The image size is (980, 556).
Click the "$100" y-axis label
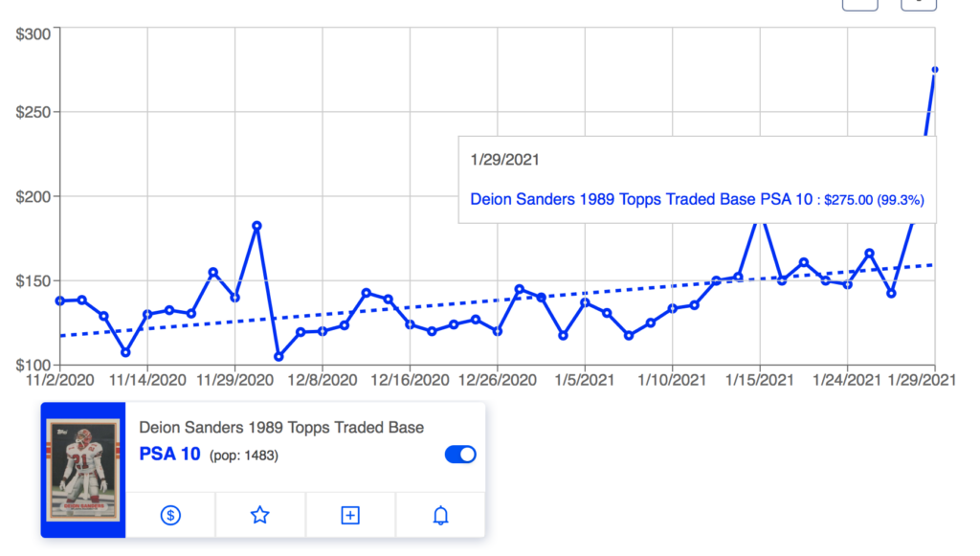[x=33, y=365]
